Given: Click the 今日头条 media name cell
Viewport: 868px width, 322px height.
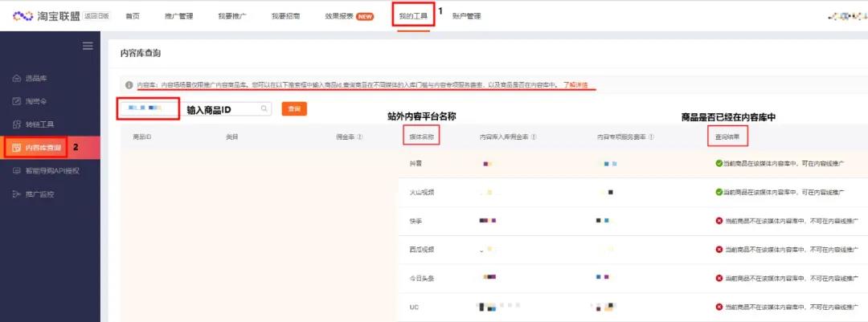Looking at the screenshot, I should (x=422, y=279).
